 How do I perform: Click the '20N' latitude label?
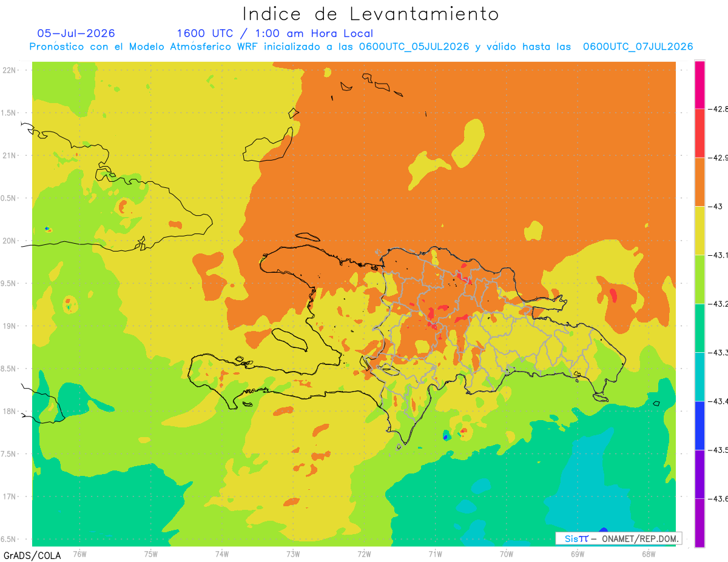click(10, 241)
